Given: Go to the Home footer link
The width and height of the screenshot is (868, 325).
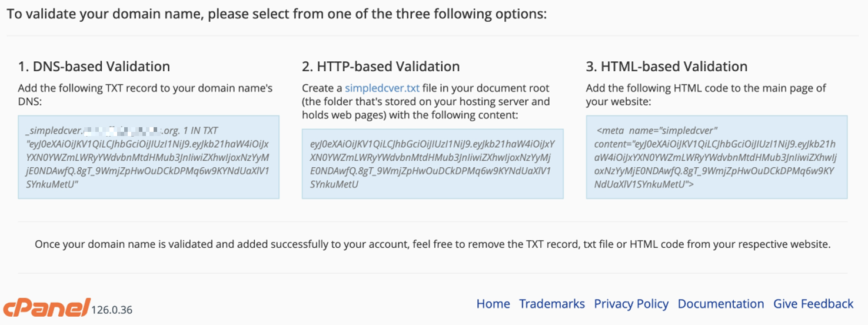Looking at the screenshot, I should (x=493, y=304).
